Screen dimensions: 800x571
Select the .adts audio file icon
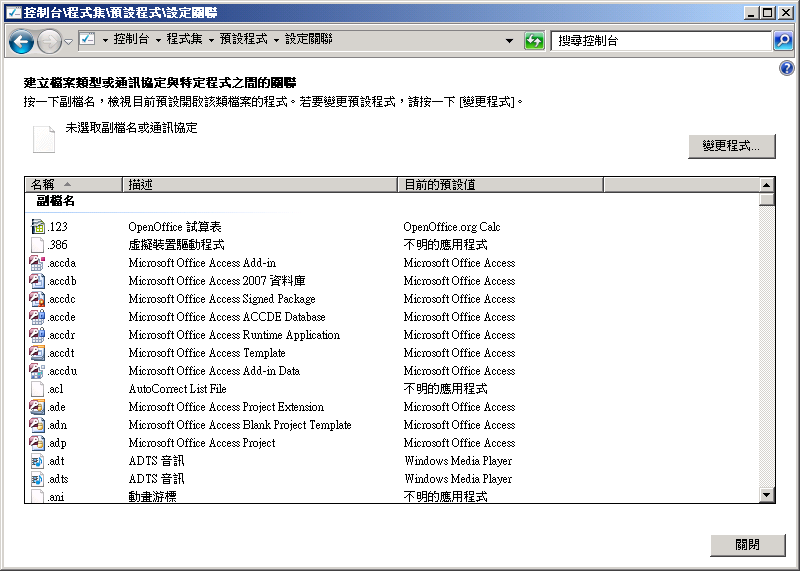coord(37,479)
